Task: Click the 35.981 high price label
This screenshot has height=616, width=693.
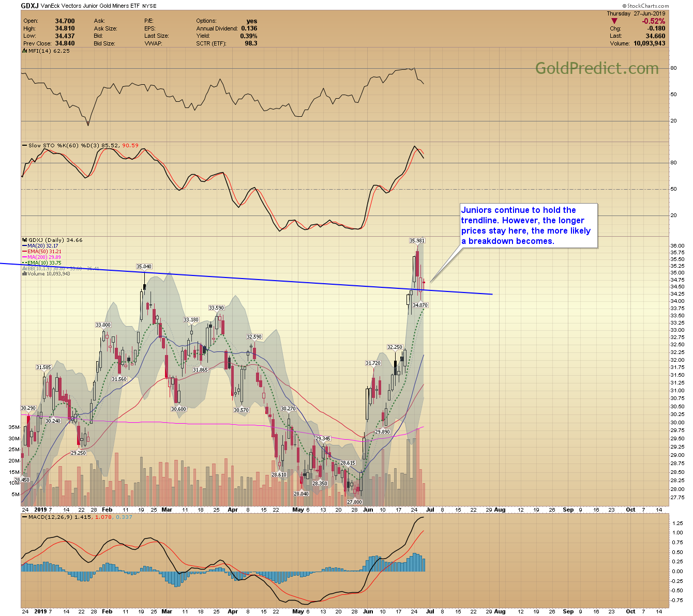Action: (417, 241)
